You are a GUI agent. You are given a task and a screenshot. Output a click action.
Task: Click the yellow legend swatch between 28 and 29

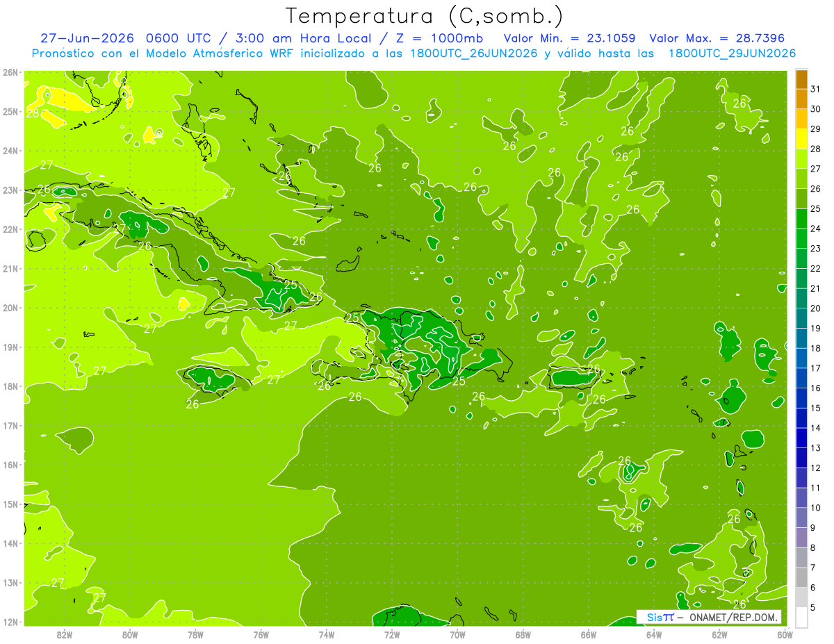tap(801, 139)
